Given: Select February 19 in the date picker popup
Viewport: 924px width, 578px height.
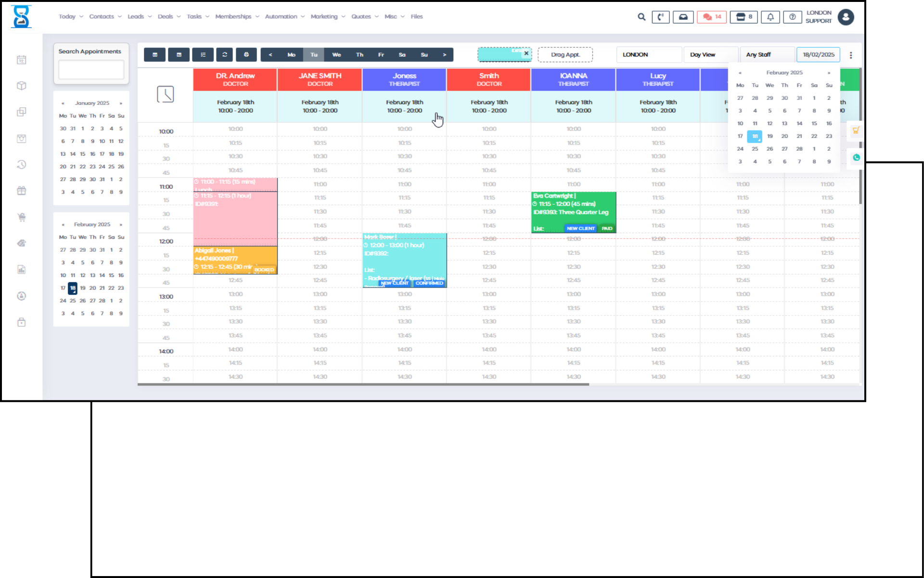Looking at the screenshot, I should [770, 136].
